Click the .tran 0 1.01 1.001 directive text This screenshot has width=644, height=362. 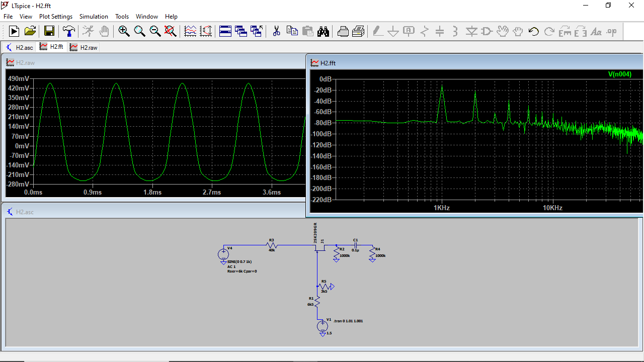348,321
